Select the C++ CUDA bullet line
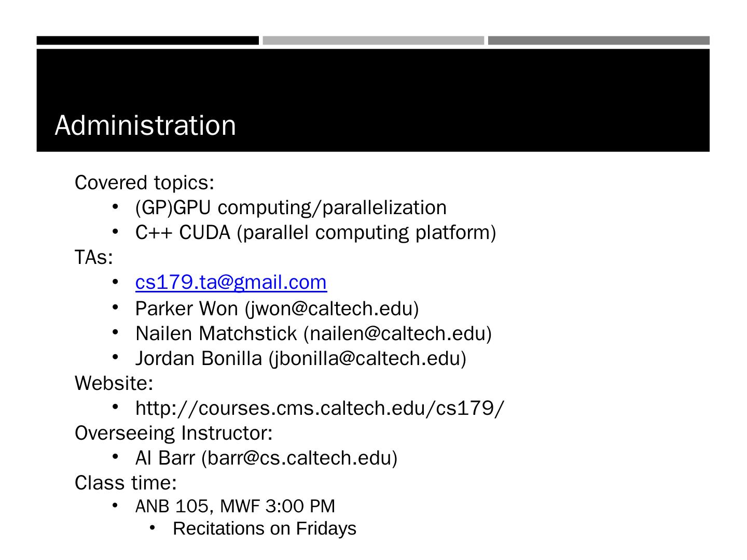The height and width of the screenshot is (560, 747). click(315, 233)
